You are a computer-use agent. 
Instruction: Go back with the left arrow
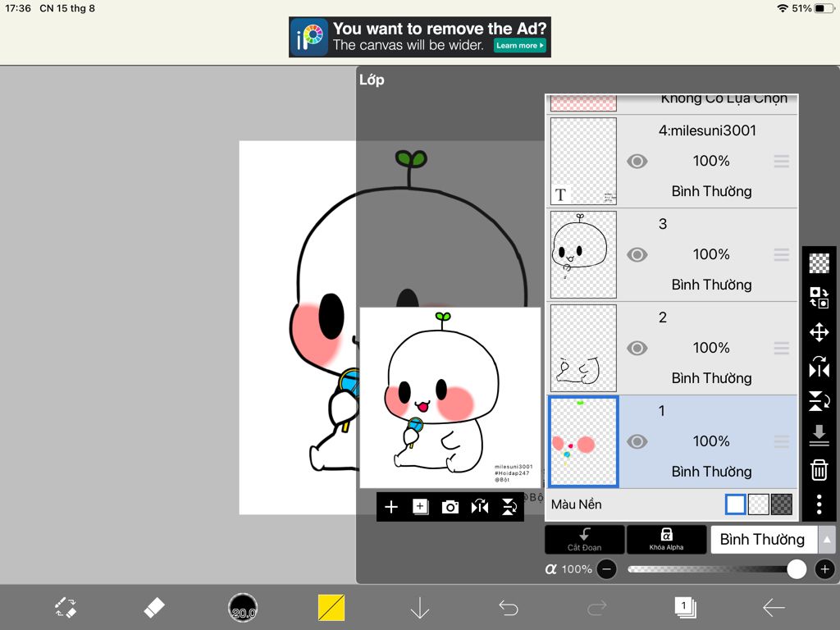(x=774, y=608)
